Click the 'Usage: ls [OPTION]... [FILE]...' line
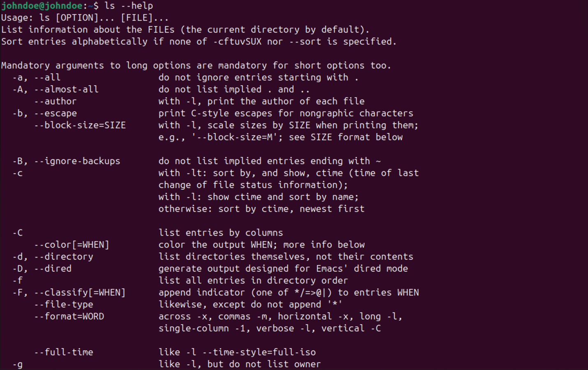Image resolution: width=588 pixels, height=370 pixels. tap(85, 18)
